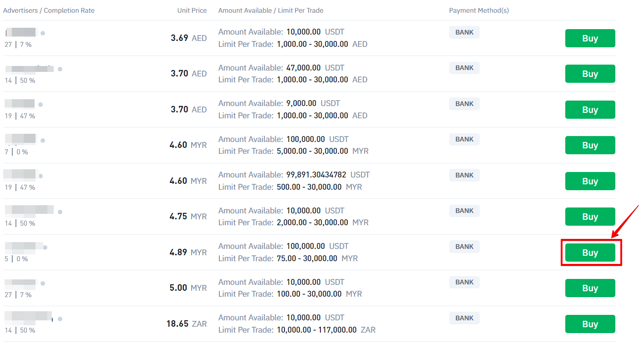Select BANK payment tag on 3.69 AED row
The image size is (644, 344).
point(464,32)
